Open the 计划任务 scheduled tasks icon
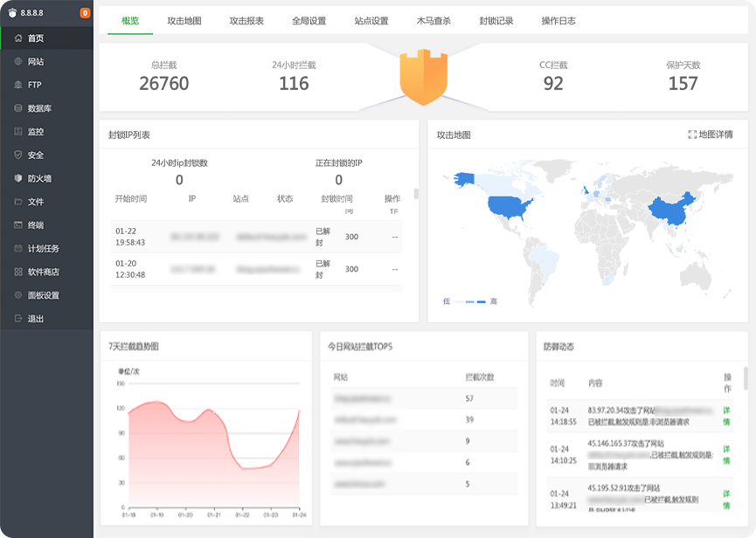Screen dimensions: 756x538 18,248
